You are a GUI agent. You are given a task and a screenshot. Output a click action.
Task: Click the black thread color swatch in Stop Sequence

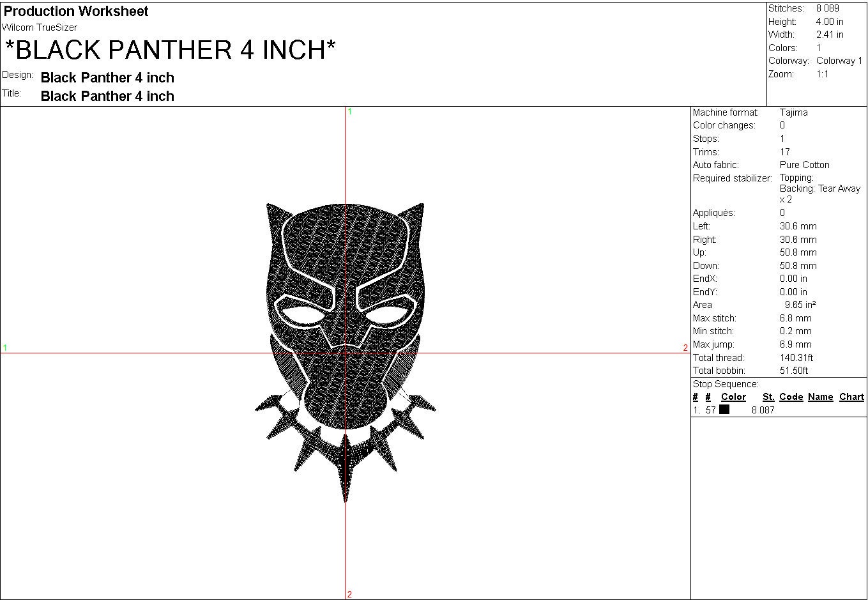tap(725, 410)
